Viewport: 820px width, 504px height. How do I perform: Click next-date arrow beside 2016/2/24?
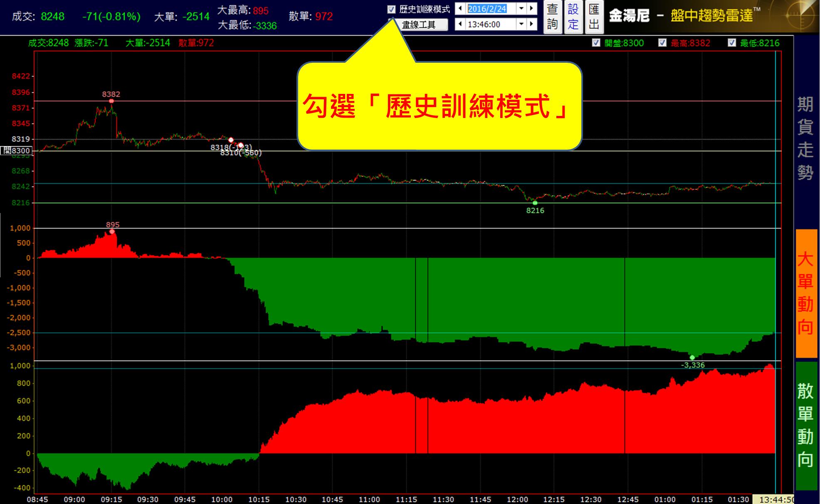click(x=531, y=8)
